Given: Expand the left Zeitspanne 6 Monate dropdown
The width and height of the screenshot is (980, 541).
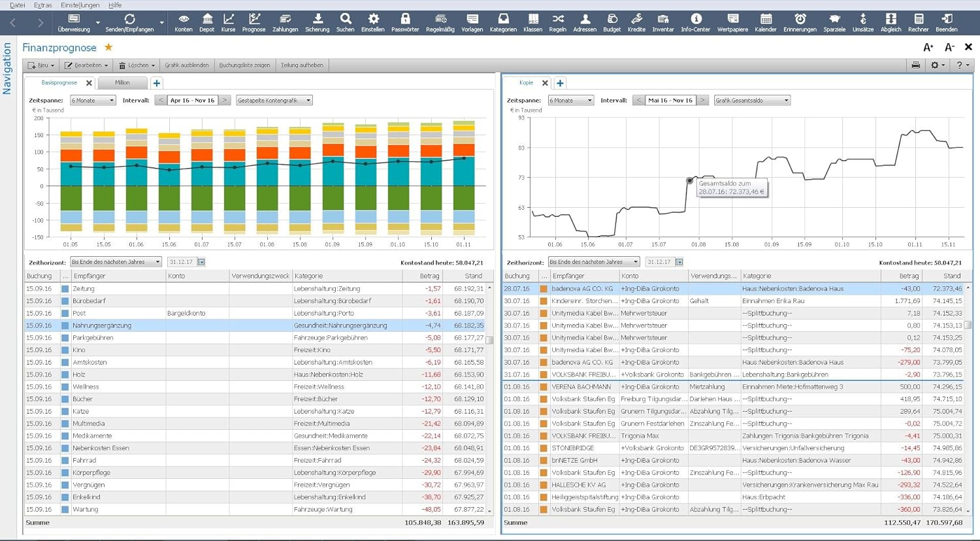Looking at the screenshot, I should 93,101.
